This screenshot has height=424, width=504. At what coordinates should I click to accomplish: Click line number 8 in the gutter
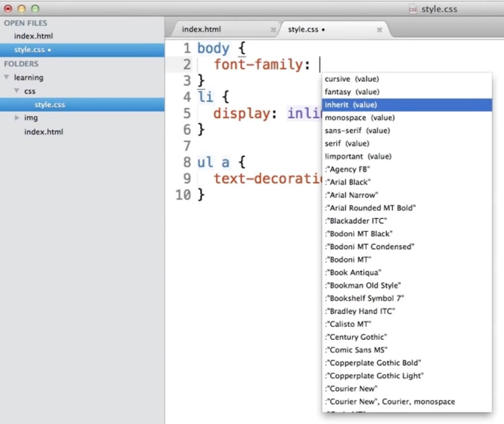187,162
